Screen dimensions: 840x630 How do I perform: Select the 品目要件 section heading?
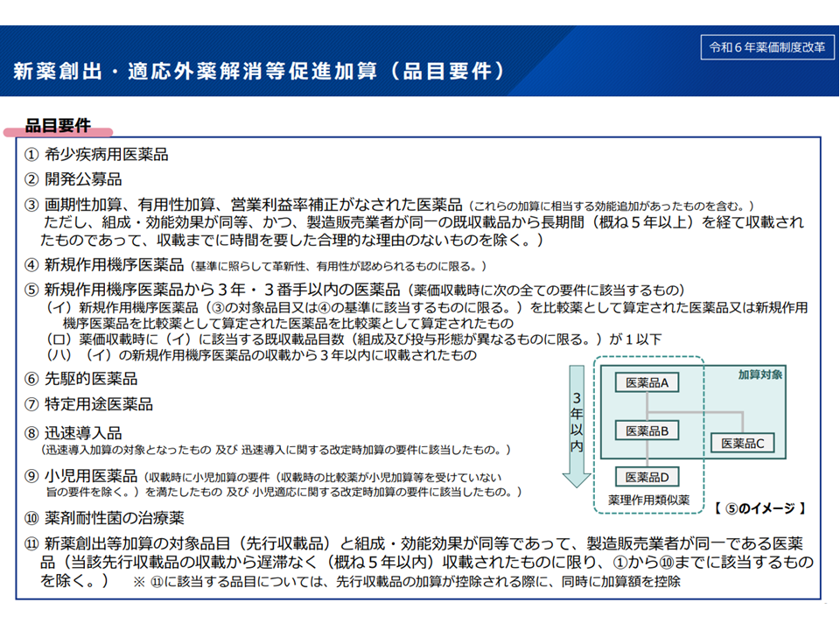click(x=59, y=125)
